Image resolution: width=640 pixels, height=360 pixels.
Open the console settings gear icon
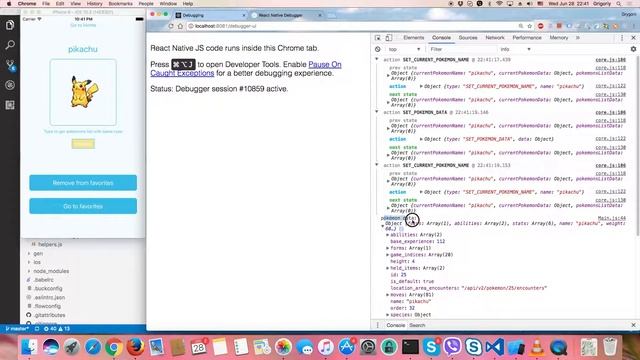coord(633,49)
